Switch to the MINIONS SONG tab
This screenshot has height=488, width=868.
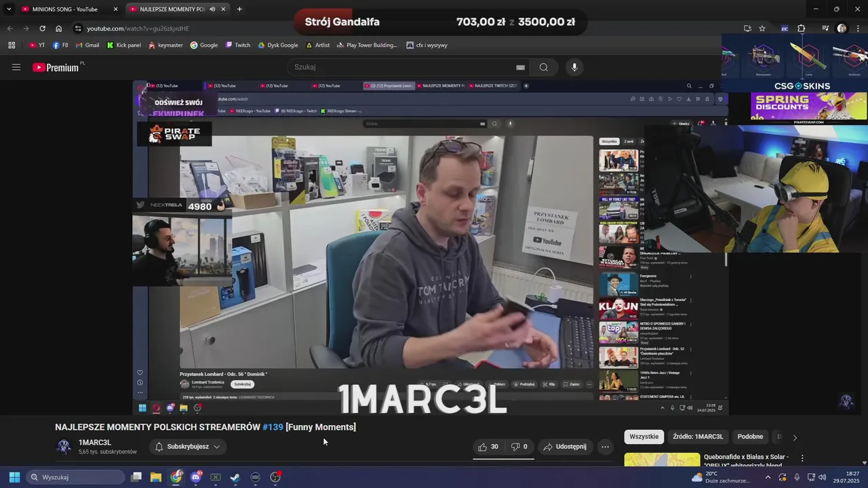click(64, 9)
